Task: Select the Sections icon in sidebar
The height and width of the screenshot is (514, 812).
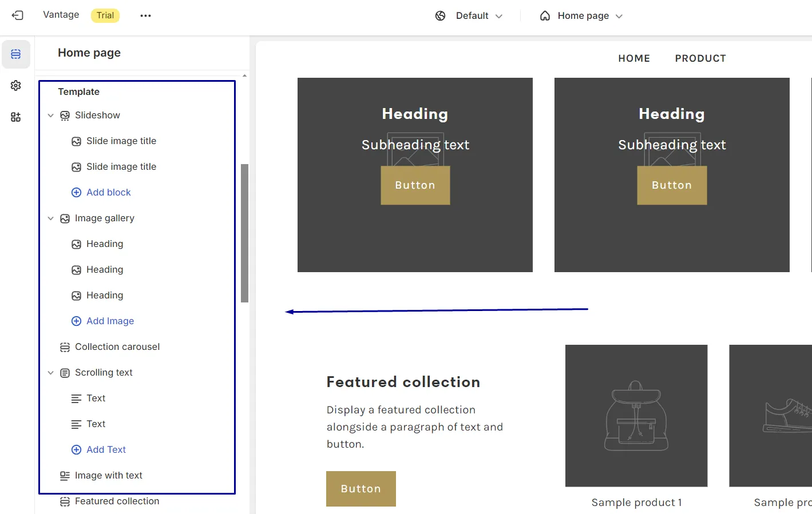Action: click(16, 54)
